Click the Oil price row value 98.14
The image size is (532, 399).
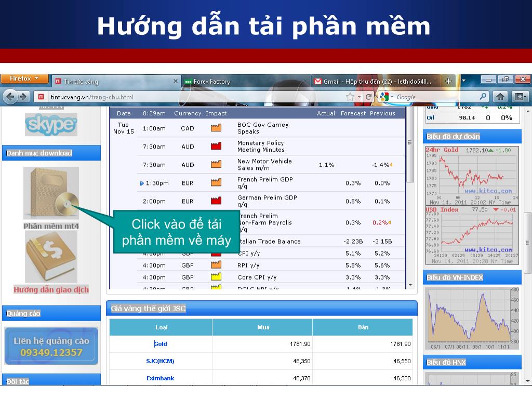(x=467, y=118)
